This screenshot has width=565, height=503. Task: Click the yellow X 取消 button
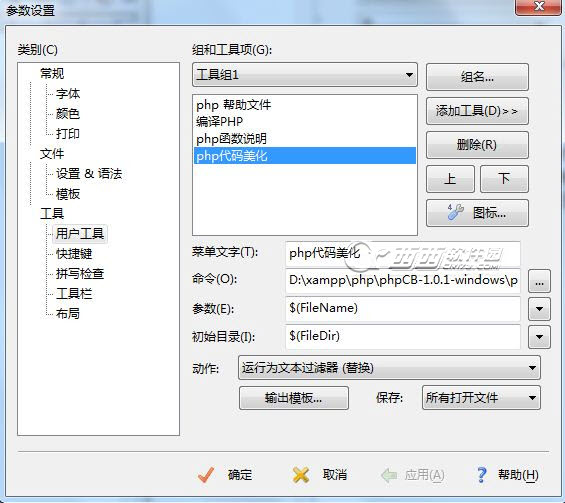coord(320,475)
